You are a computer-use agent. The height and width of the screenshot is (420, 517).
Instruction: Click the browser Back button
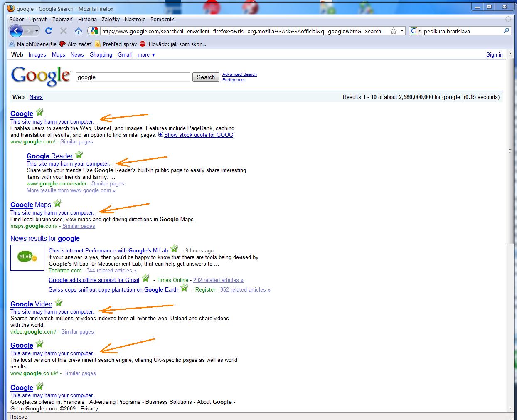pos(16,31)
